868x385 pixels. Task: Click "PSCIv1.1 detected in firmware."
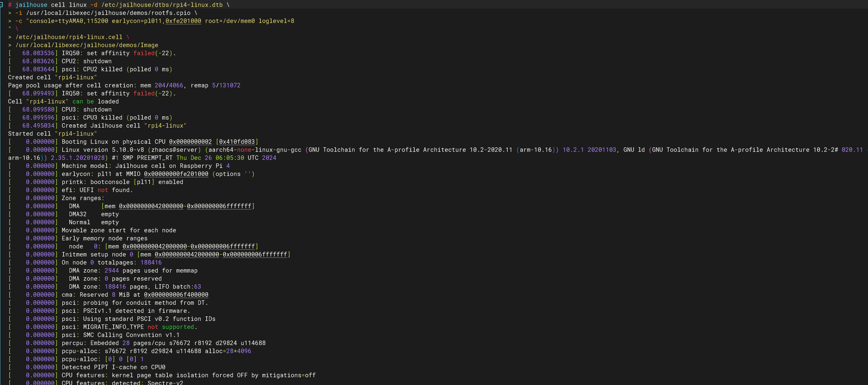point(137,311)
